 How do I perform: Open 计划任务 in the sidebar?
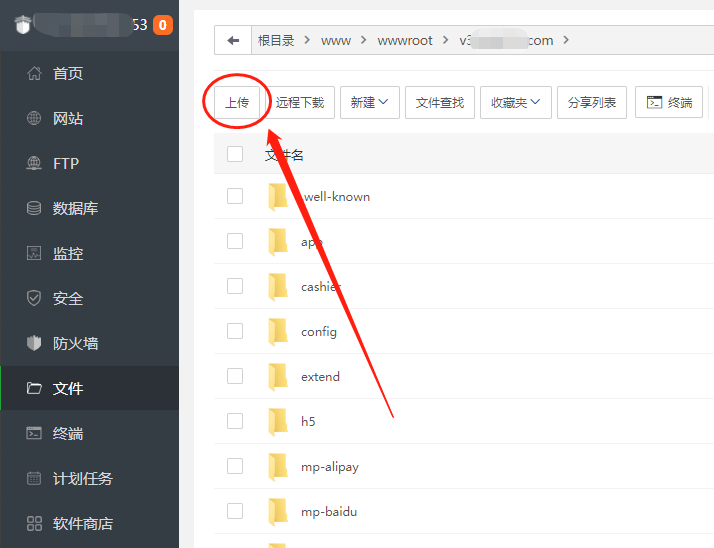point(82,478)
